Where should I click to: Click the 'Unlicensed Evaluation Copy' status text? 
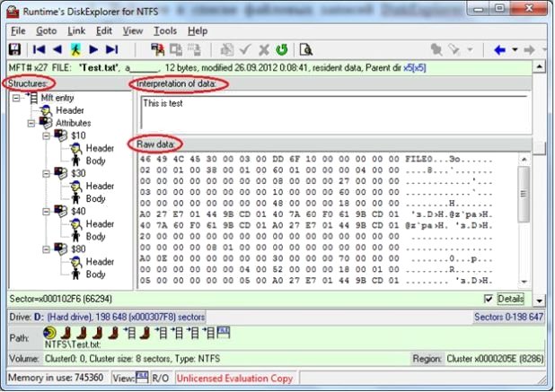[x=234, y=379]
